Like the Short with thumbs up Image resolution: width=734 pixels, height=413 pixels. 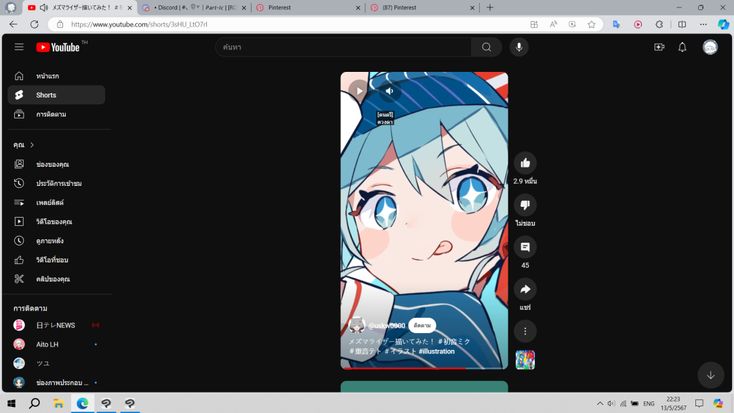click(x=525, y=163)
